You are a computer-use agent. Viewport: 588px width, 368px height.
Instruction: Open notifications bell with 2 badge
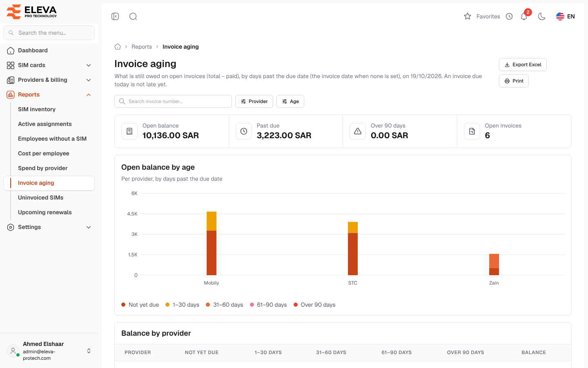tap(524, 16)
